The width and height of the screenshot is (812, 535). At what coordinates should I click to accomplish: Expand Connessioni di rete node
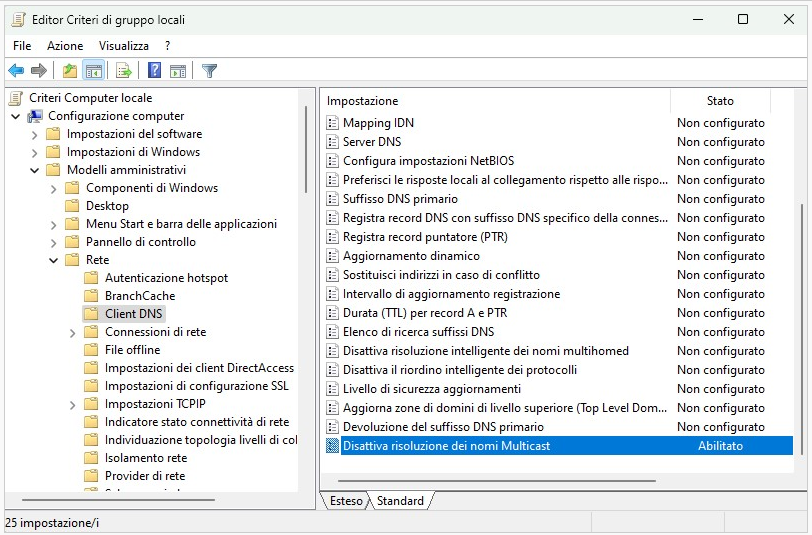(x=72, y=332)
